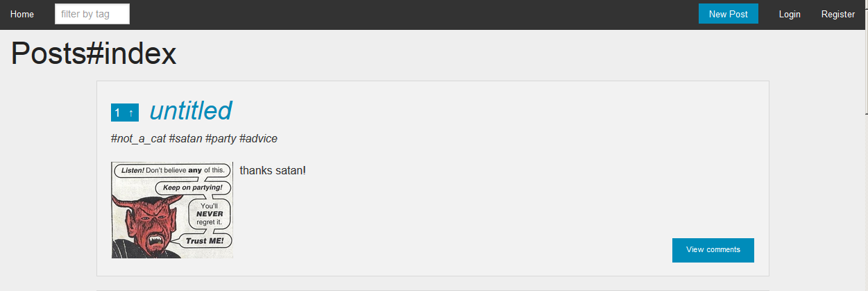Click the Posts#index page heading
This screenshot has height=291, width=868.
94,54
